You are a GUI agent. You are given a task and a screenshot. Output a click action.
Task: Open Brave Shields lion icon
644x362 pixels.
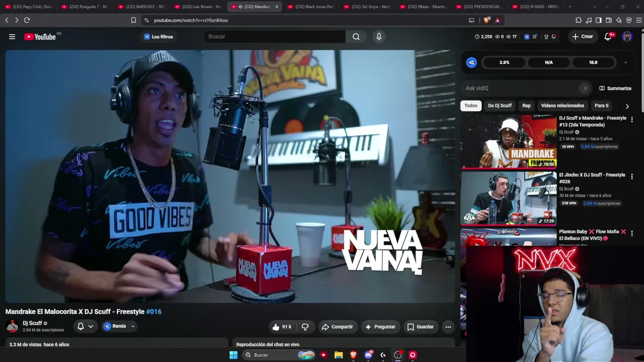click(x=487, y=20)
